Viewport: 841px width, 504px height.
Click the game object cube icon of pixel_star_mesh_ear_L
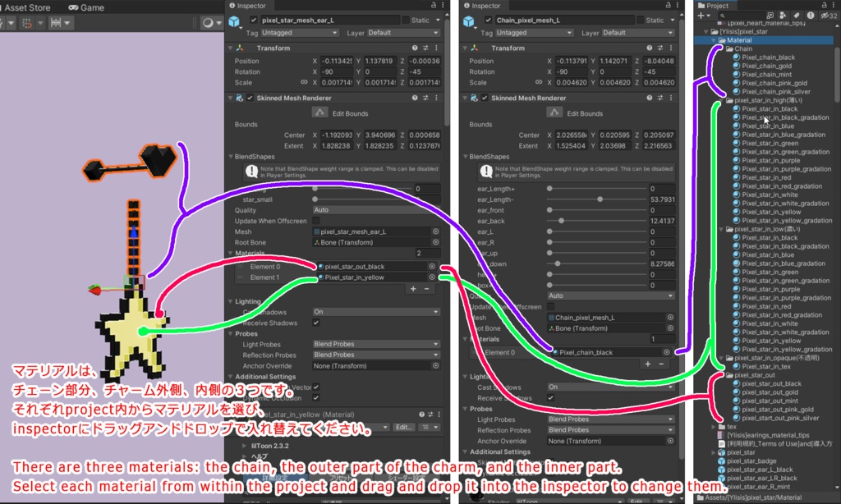pyautogui.click(x=234, y=21)
